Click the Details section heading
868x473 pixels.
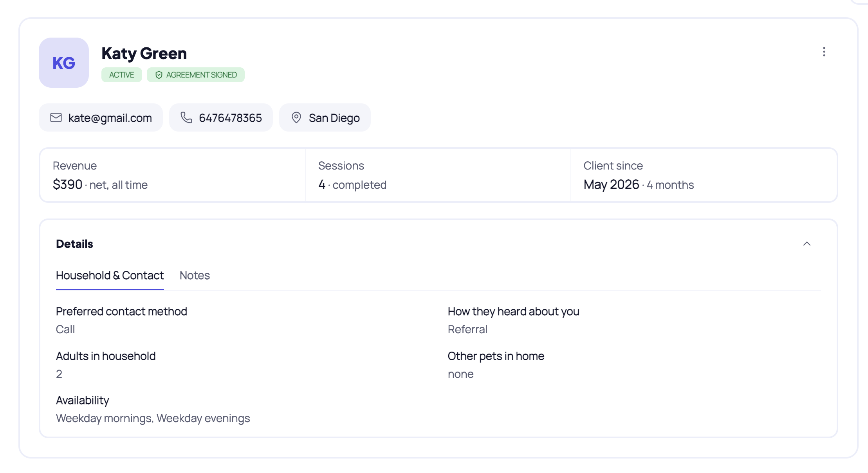coord(74,244)
